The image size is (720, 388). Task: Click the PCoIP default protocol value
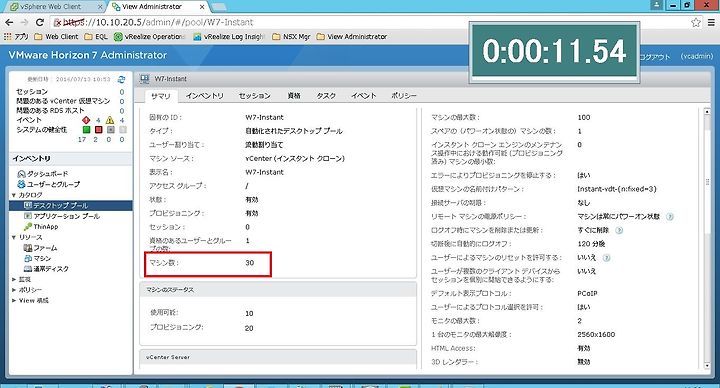pyautogui.click(x=587, y=293)
